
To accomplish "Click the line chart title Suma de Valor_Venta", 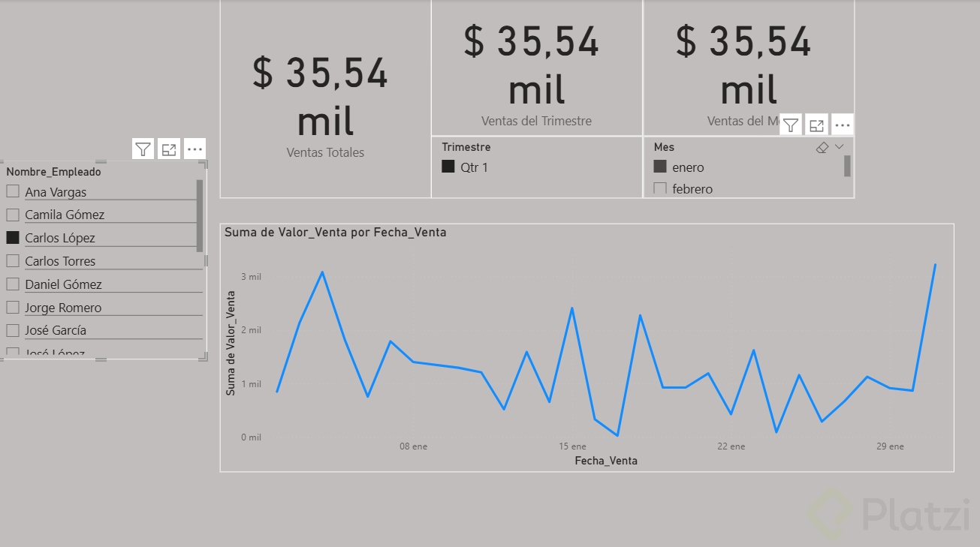I will [336, 233].
